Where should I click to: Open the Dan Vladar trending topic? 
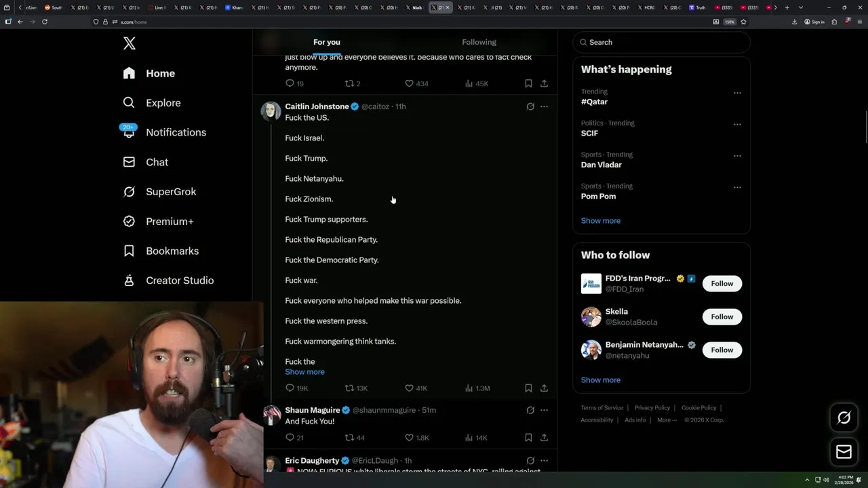coord(601,165)
